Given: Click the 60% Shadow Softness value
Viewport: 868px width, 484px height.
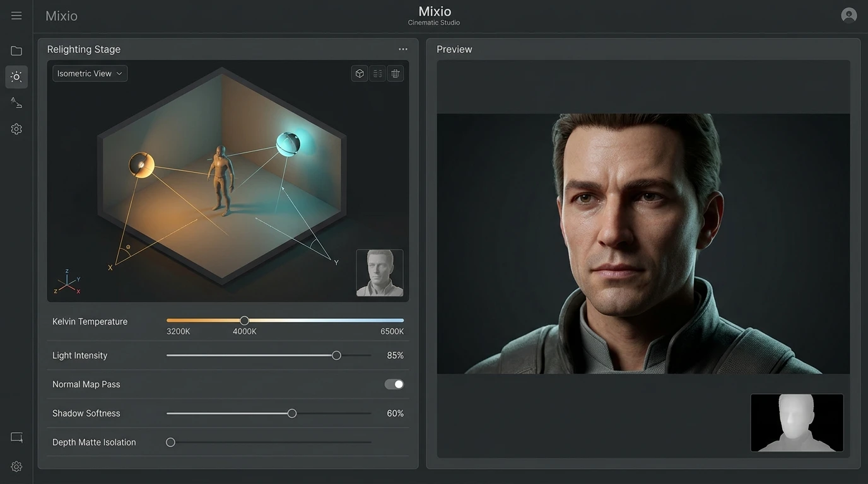Looking at the screenshot, I should 396,413.
